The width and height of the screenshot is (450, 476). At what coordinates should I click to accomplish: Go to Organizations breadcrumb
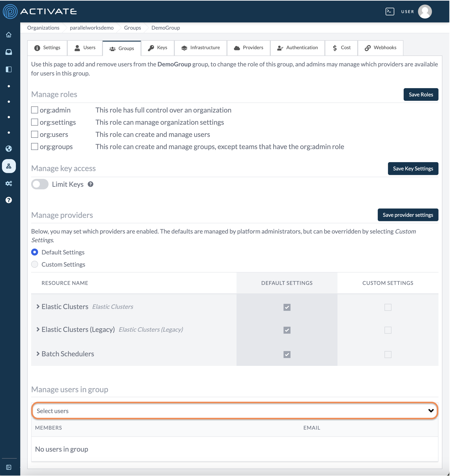click(x=43, y=28)
